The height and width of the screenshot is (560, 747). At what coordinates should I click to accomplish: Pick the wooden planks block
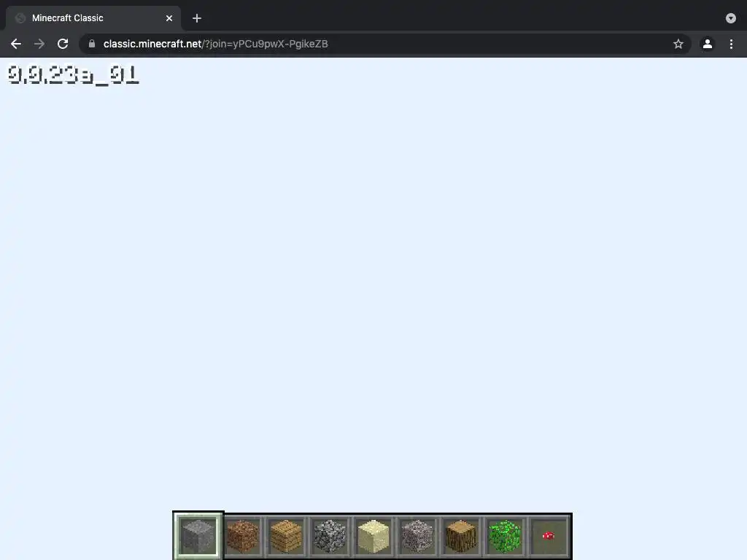[x=286, y=536]
